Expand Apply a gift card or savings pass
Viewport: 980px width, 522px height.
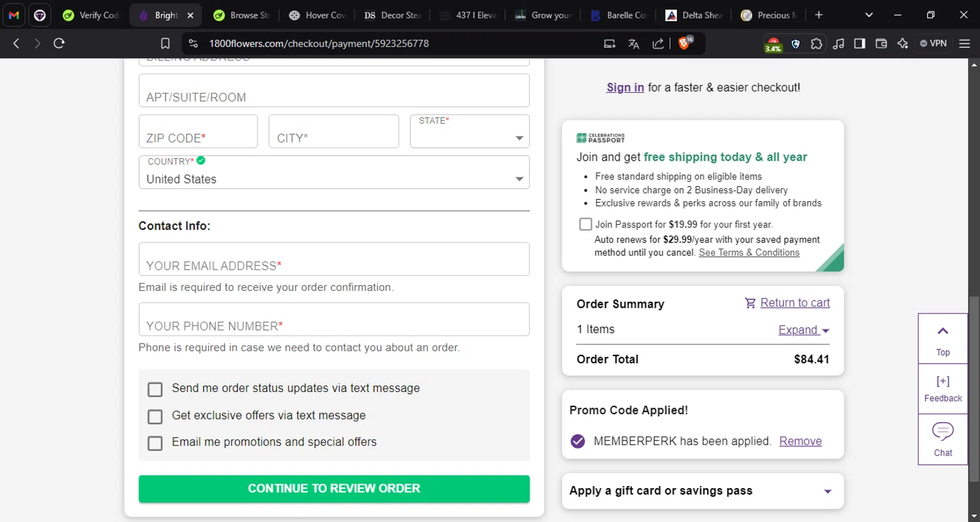coord(703,491)
